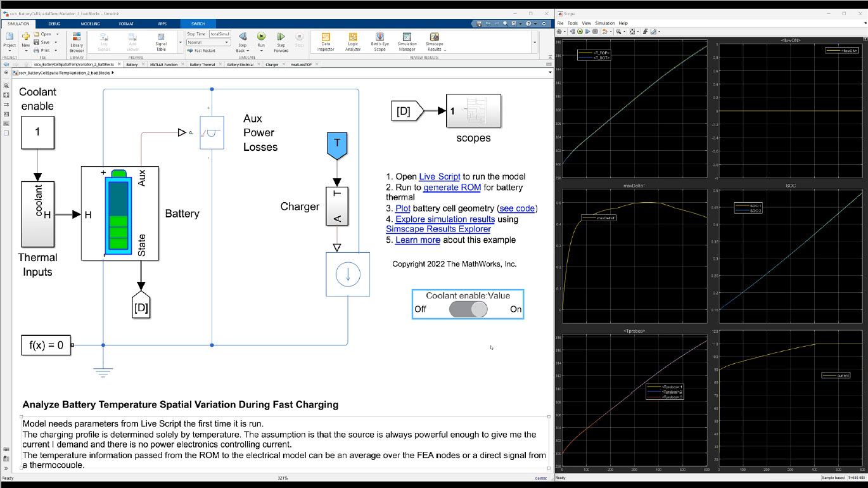The height and width of the screenshot is (488, 868).
Task: Open the Library Browser
Action: [x=77, y=42]
